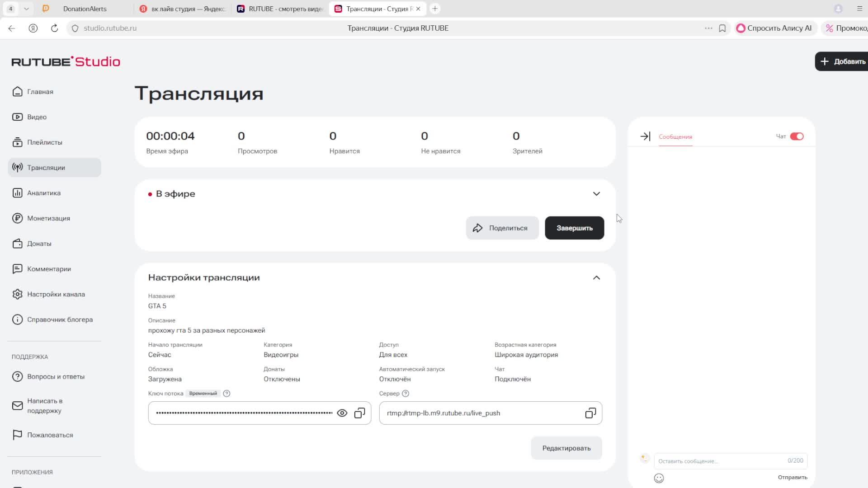Collapse the chat panel arrow icon

coord(645,136)
